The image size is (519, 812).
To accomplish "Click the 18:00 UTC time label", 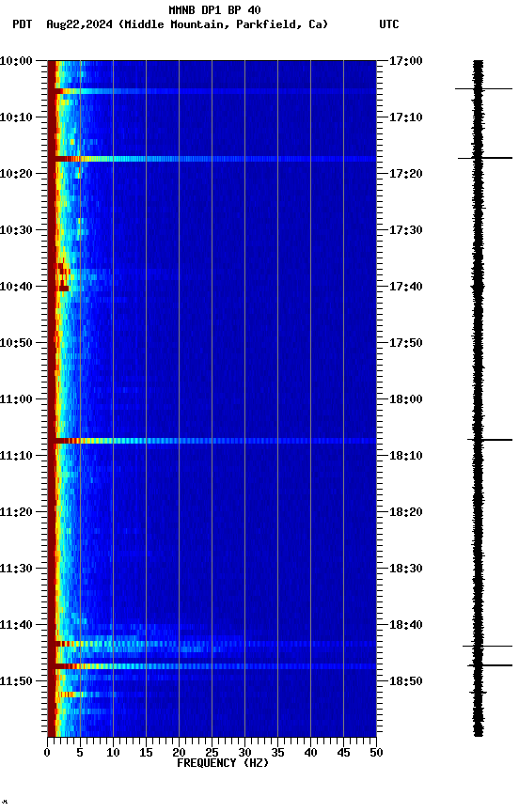I will coord(406,399).
